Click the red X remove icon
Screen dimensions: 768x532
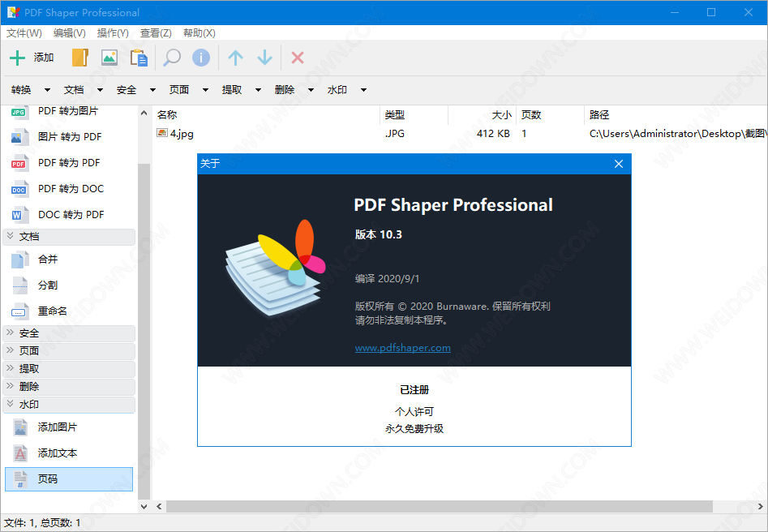pos(298,58)
